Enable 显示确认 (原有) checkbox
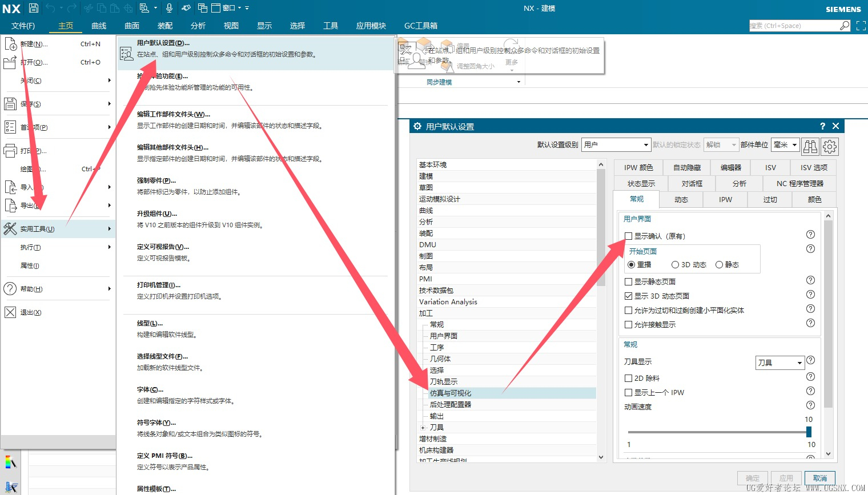 pyautogui.click(x=628, y=236)
